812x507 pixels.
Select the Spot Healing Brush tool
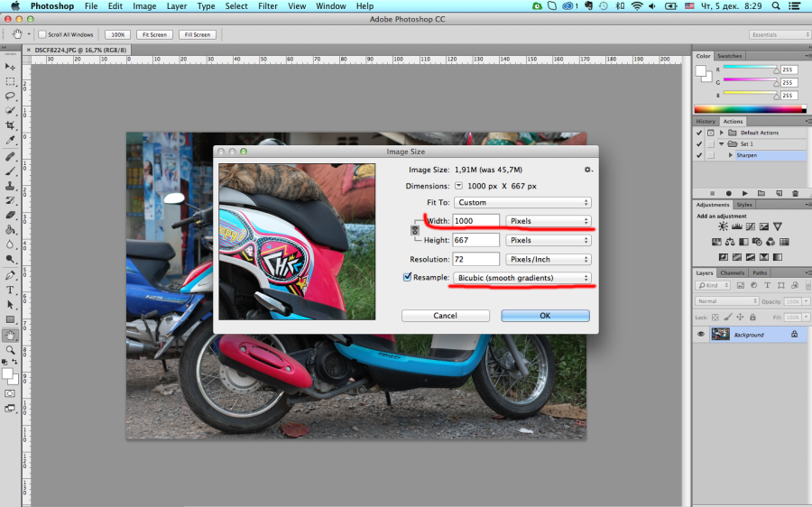[10, 156]
